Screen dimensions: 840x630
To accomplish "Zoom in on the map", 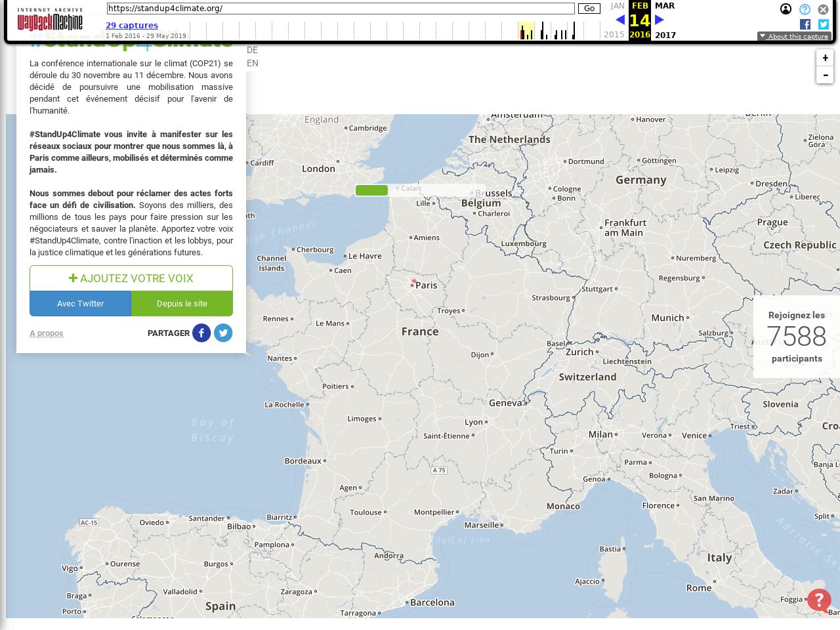I will (x=825, y=58).
